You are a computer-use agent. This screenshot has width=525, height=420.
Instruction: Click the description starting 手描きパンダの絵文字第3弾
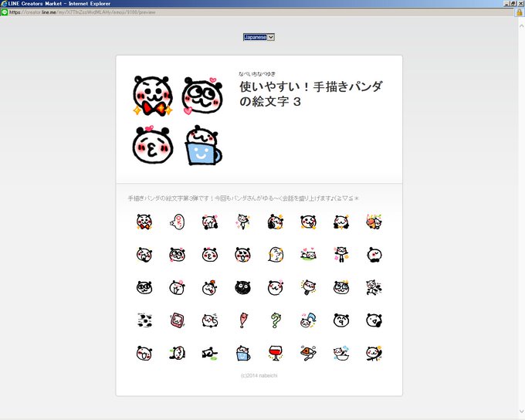243,198
